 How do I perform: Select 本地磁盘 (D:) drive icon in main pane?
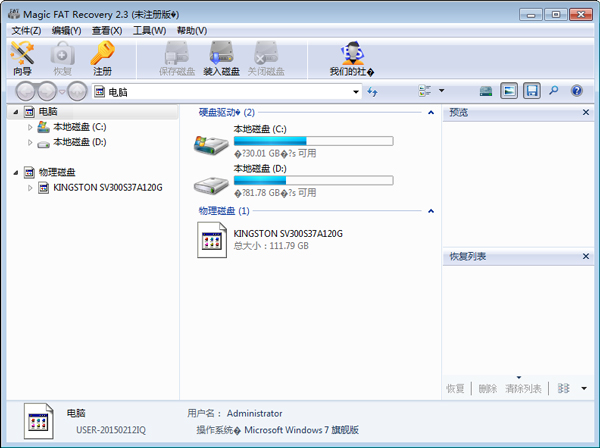coord(211,185)
